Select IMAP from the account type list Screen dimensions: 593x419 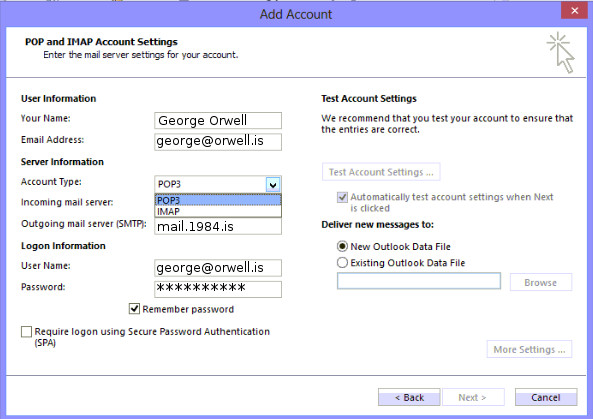[x=218, y=211]
